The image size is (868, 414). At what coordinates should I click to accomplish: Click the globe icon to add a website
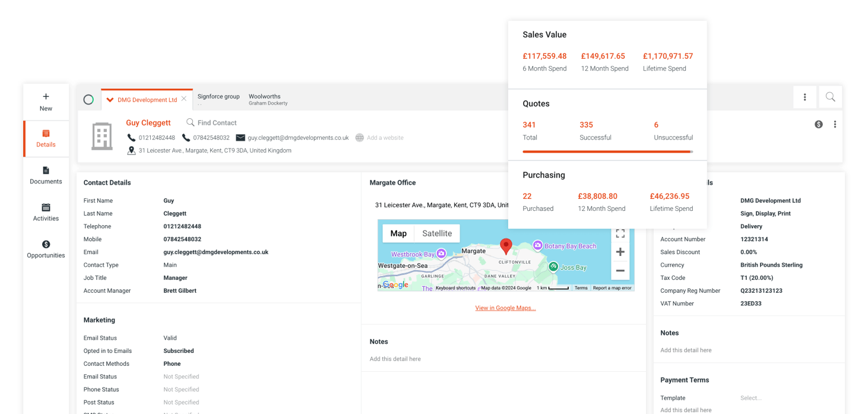point(359,137)
